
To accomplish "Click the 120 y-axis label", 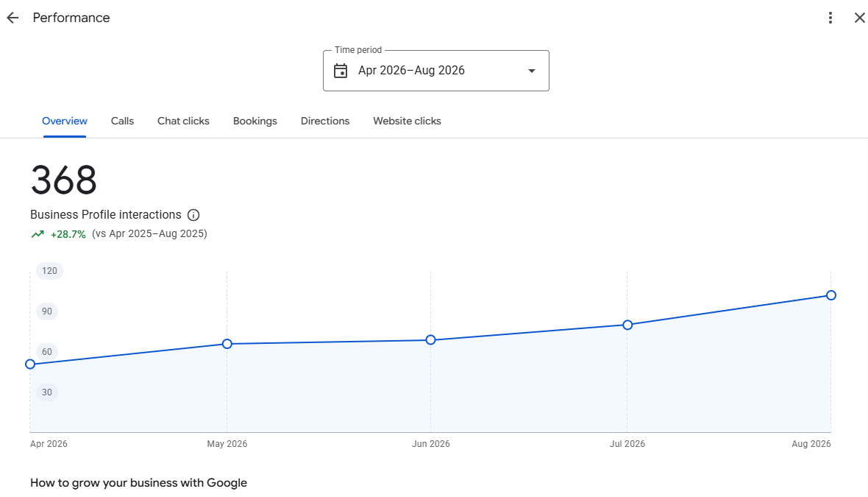I will click(49, 271).
